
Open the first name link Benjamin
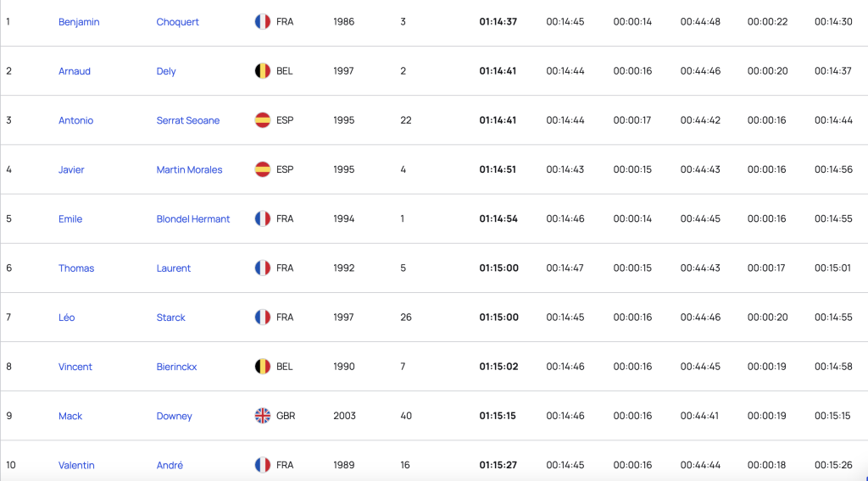[79, 22]
